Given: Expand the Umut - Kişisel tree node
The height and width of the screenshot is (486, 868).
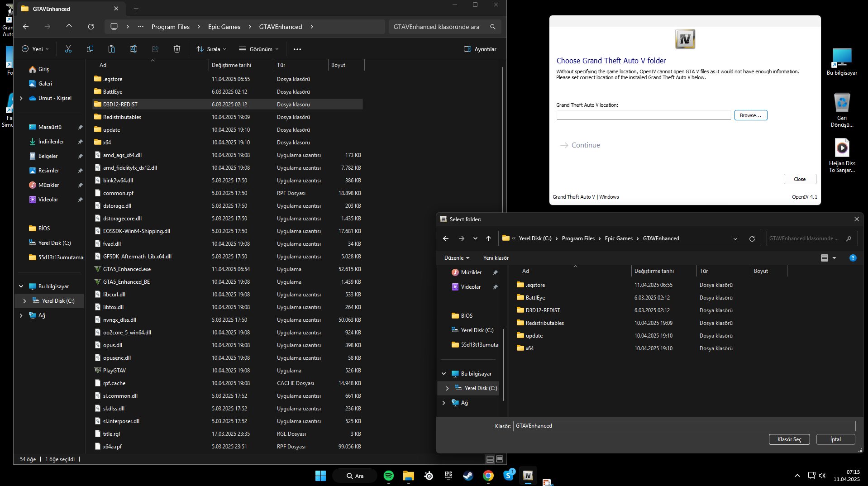Looking at the screenshot, I should [21, 98].
